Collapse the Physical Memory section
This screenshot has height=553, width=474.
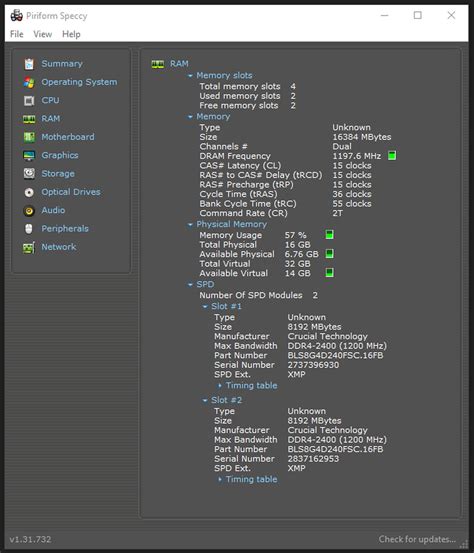[x=190, y=225]
